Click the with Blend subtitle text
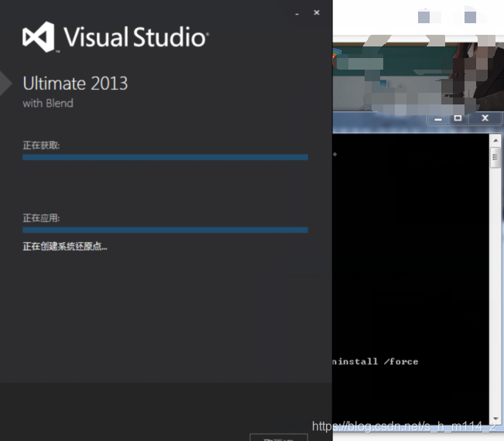 pos(48,103)
